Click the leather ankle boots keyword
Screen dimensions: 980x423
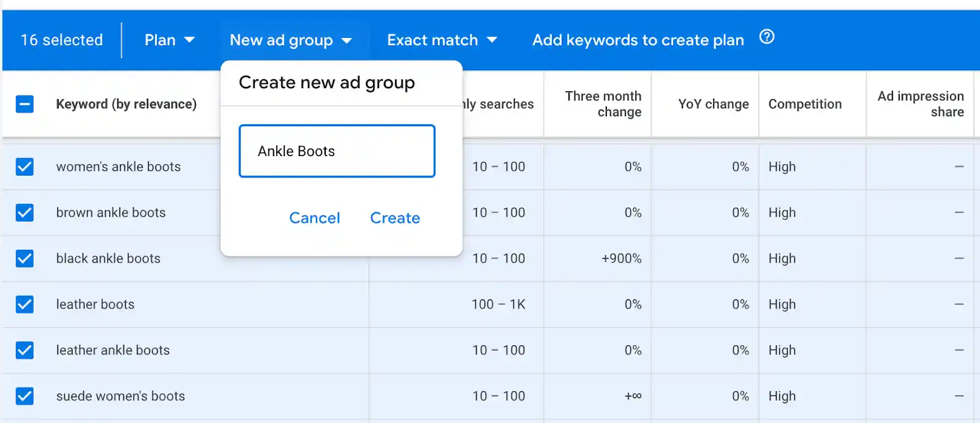113,350
